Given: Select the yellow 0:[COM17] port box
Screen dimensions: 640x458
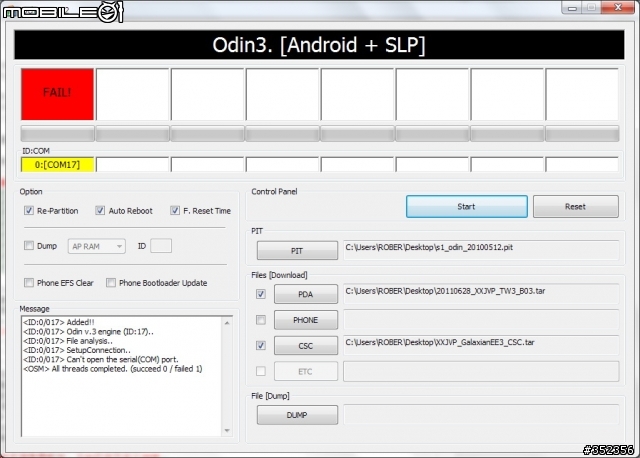Looking at the screenshot, I should click(57, 165).
